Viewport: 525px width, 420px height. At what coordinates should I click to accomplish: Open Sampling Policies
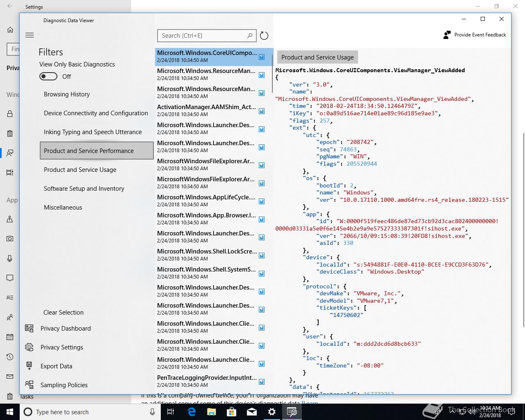(64, 385)
